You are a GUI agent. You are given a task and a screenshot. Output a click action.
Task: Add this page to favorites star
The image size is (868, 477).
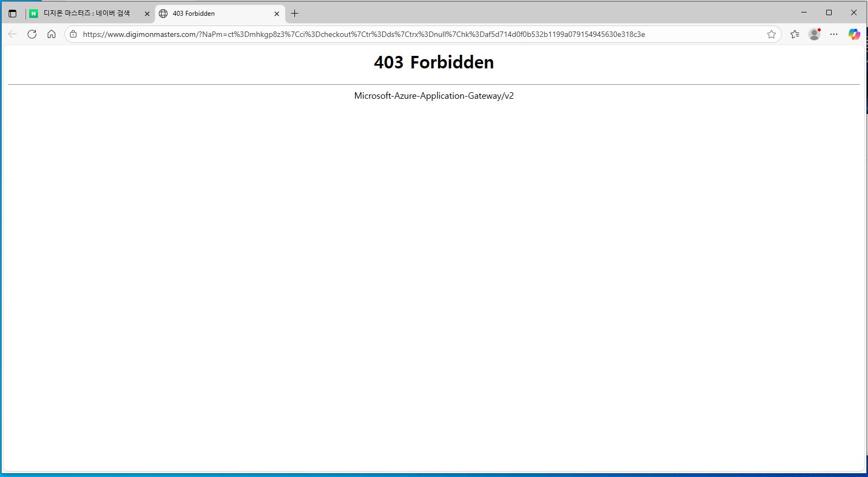(771, 34)
